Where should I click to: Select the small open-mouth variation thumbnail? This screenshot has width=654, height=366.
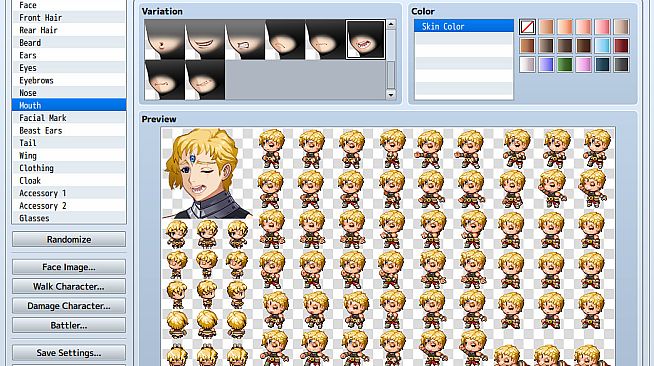tap(165, 40)
